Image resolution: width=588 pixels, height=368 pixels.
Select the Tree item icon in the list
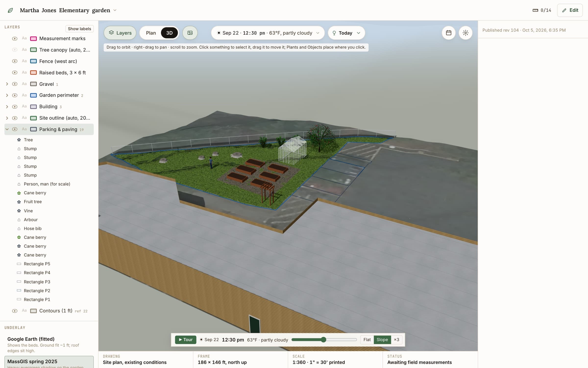tap(19, 140)
